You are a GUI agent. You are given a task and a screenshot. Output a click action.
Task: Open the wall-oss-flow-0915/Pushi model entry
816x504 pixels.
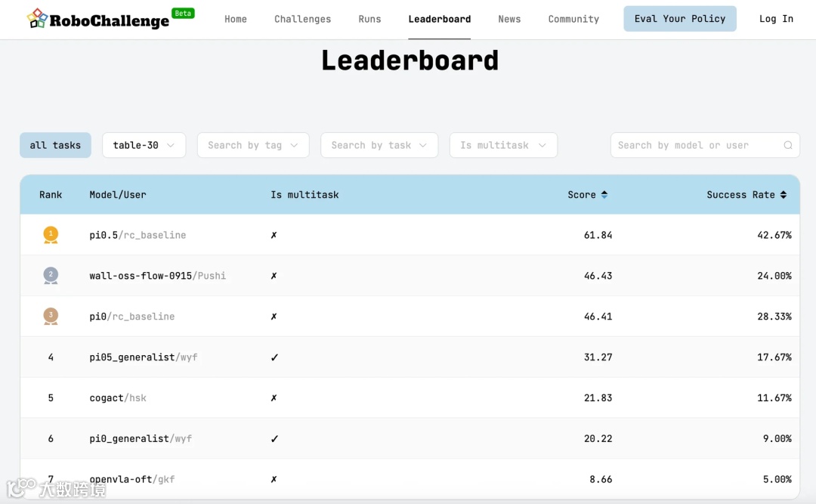[157, 276]
